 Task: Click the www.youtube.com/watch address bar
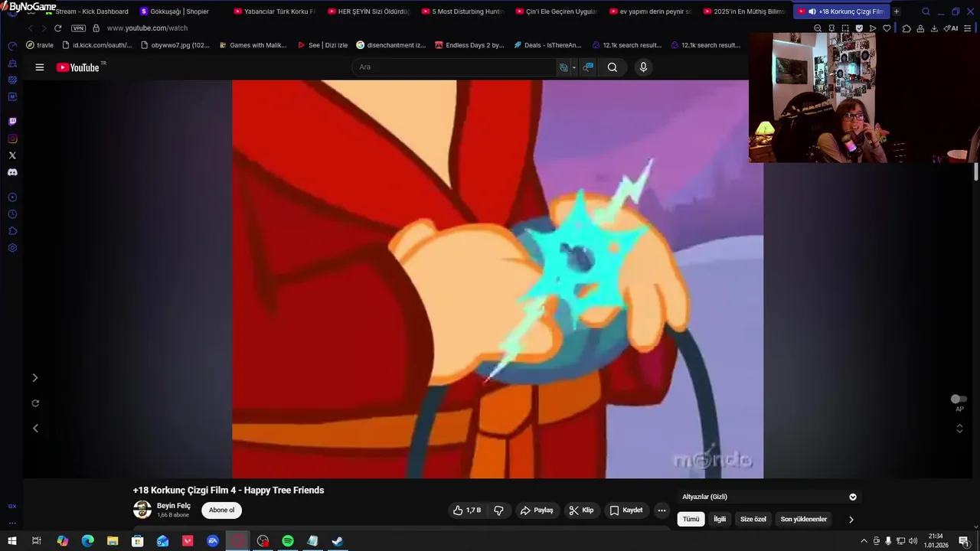147,28
